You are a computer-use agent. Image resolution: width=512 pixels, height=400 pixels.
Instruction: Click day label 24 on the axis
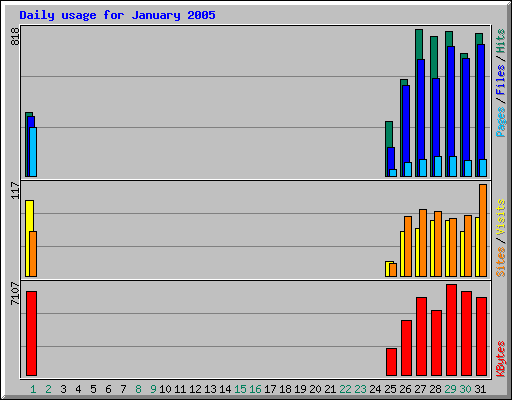pyautogui.click(x=375, y=389)
